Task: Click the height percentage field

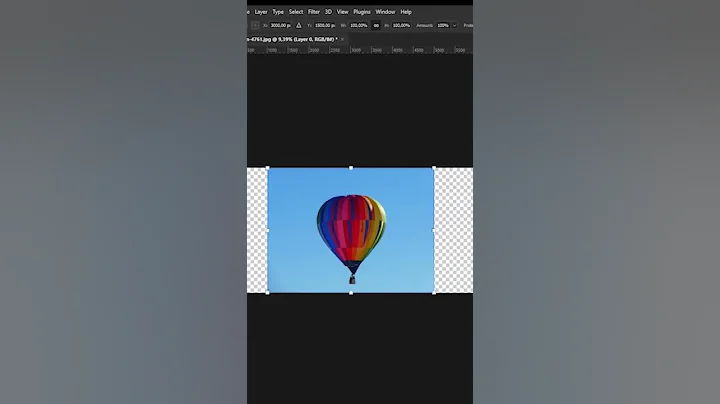Action: [401, 26]
